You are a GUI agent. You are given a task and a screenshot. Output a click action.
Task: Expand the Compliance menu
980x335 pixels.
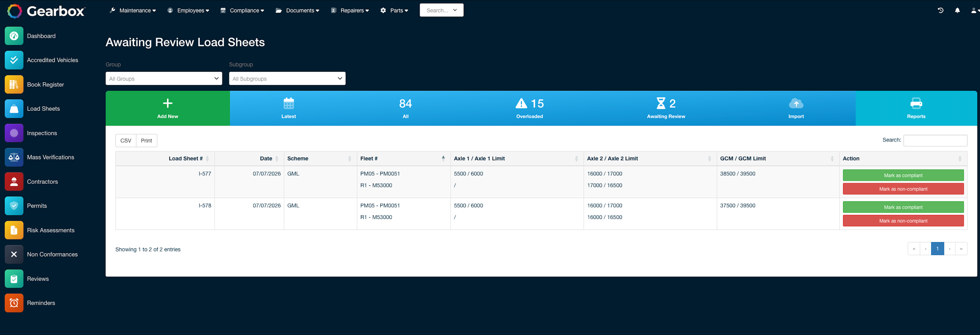(242, 11)
